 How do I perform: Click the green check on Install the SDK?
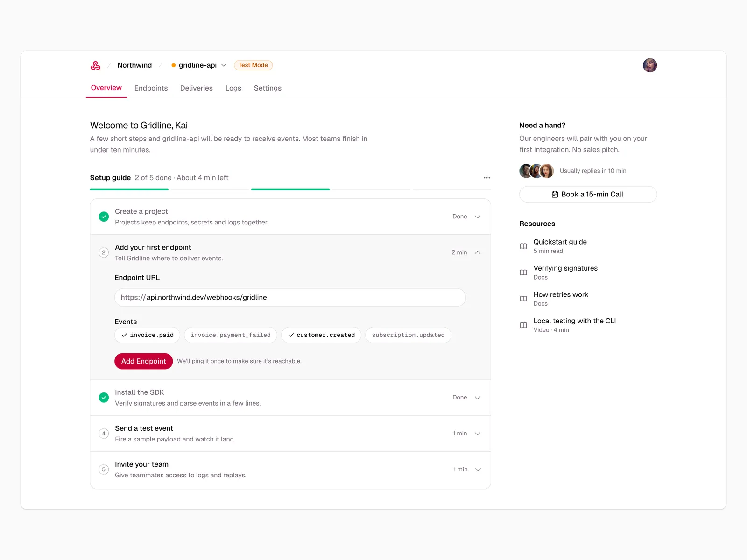(x=104, y=398)
